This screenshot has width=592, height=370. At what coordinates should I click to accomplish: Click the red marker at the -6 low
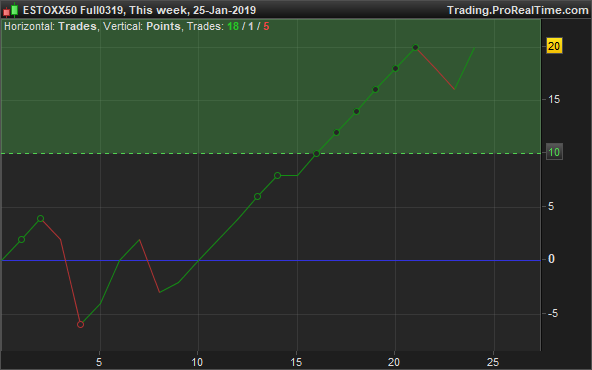[80, 324]
